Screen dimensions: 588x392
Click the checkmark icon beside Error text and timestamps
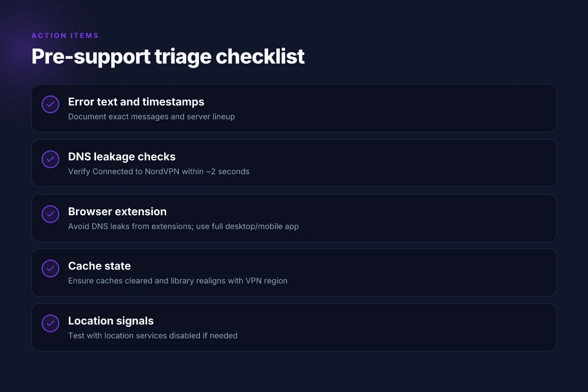click(x=50, y=104)
